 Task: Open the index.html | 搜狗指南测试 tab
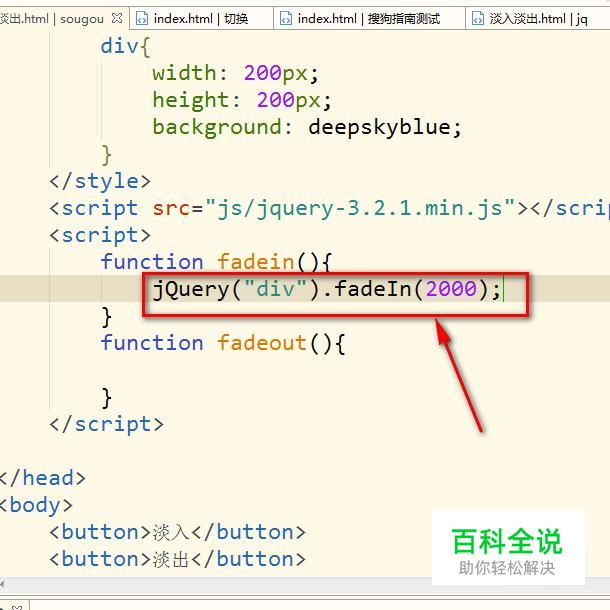369,18
